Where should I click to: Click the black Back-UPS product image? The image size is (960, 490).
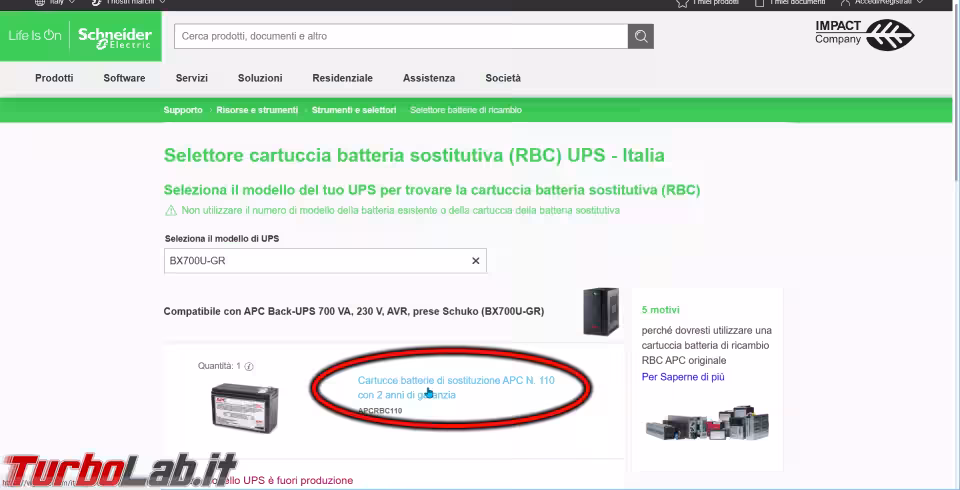pyautogui.click(x=601, y=311)
